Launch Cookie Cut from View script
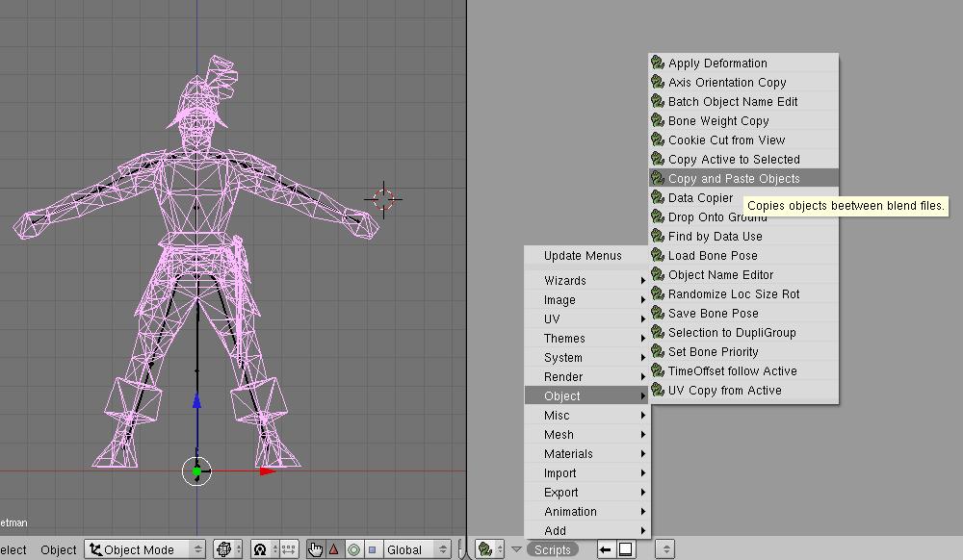Screen dimensions: 963x560 click(x=743, y=140)
